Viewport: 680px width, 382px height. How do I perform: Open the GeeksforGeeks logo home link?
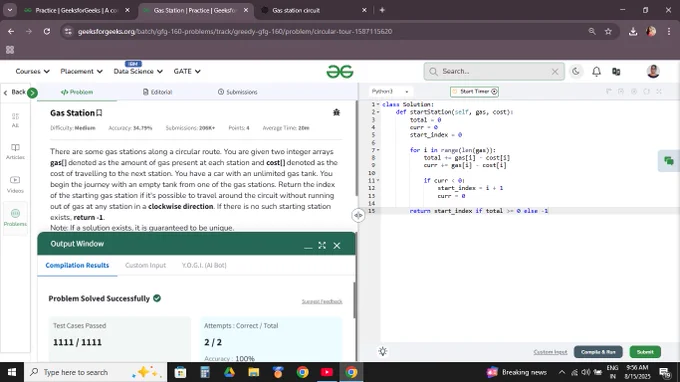tap(340, 72)
